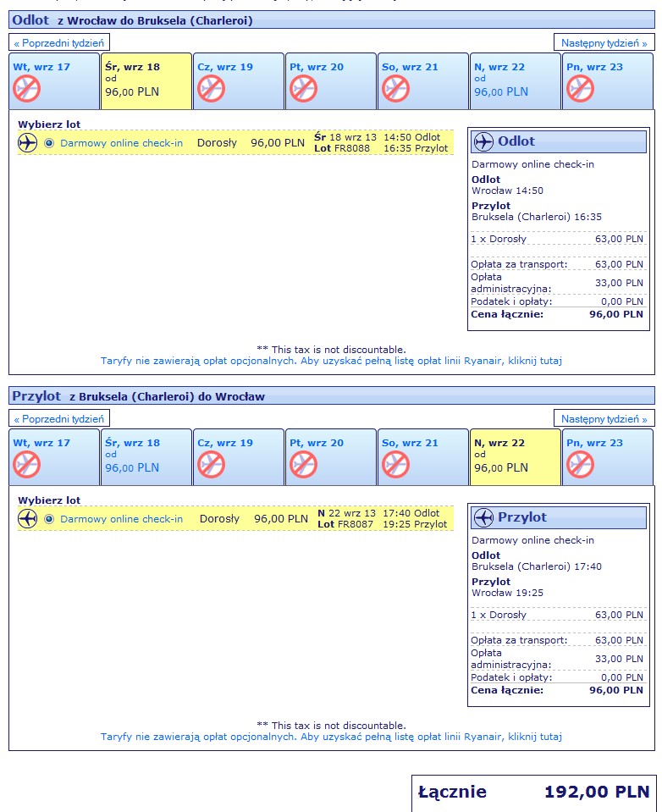The height and width of the screenshot is (812, 662).
Task: Click '19:25 Przylot' arrival time
Action: point(415,524)
